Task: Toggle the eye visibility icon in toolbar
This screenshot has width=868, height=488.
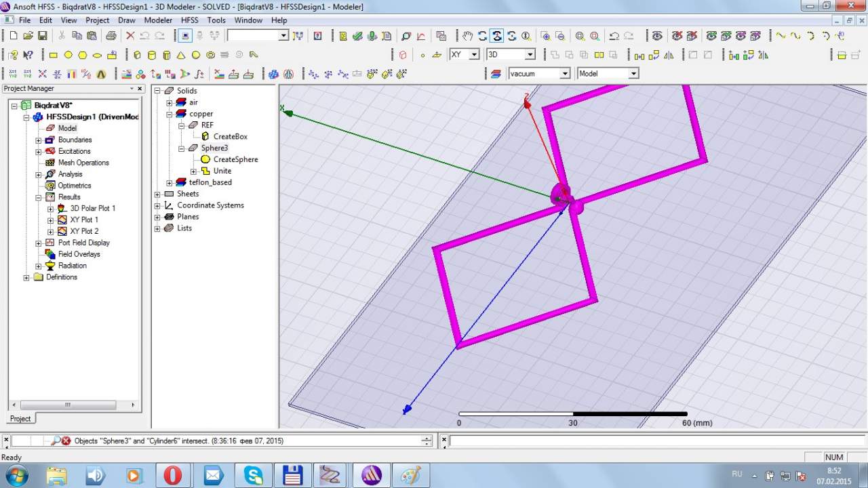Action: coord(656,36)
